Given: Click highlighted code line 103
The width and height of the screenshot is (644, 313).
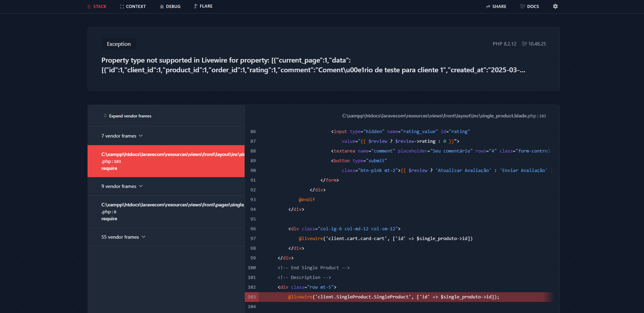Looking at the screenshot, I should tap(399, 297).
